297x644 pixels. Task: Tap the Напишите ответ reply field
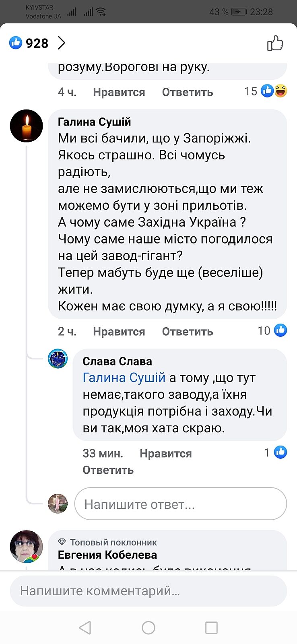(x=180, y=504)
